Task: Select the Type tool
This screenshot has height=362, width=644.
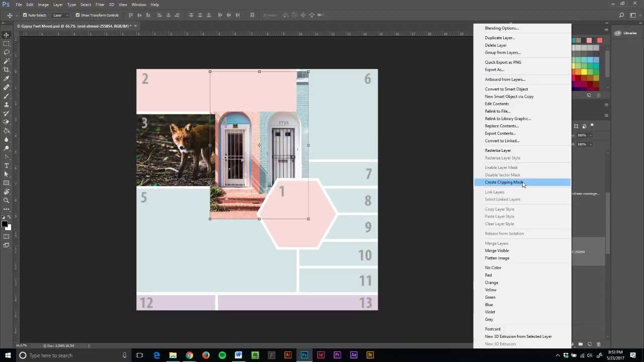Action: coord(7,165)
